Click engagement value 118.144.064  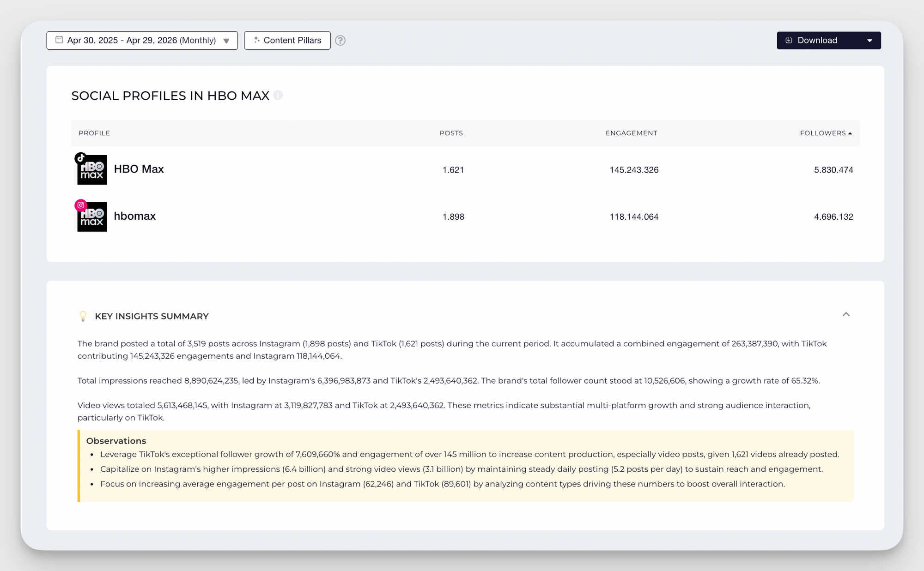click(x=634, y=217)
